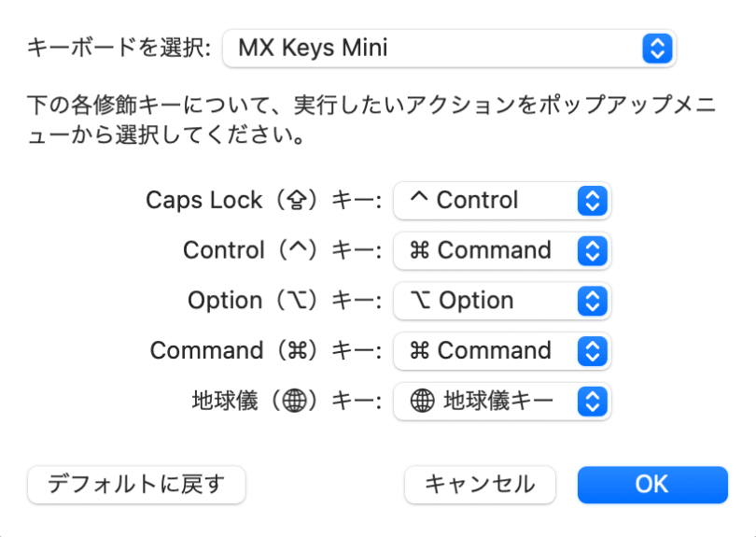Click the ⌥ symbol in the Option row label
This screenshot has width=756, height=537.
pyautogui.click(x=295, y=301)
